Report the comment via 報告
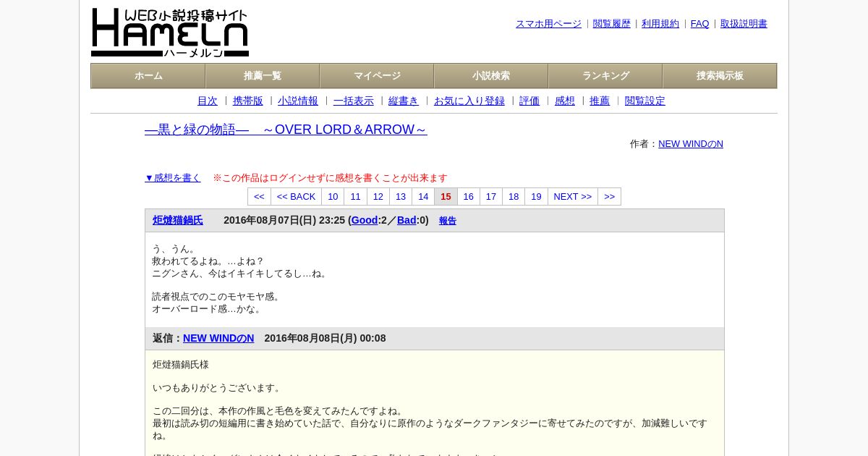868x456 pixels. click(x=448, y=221)
